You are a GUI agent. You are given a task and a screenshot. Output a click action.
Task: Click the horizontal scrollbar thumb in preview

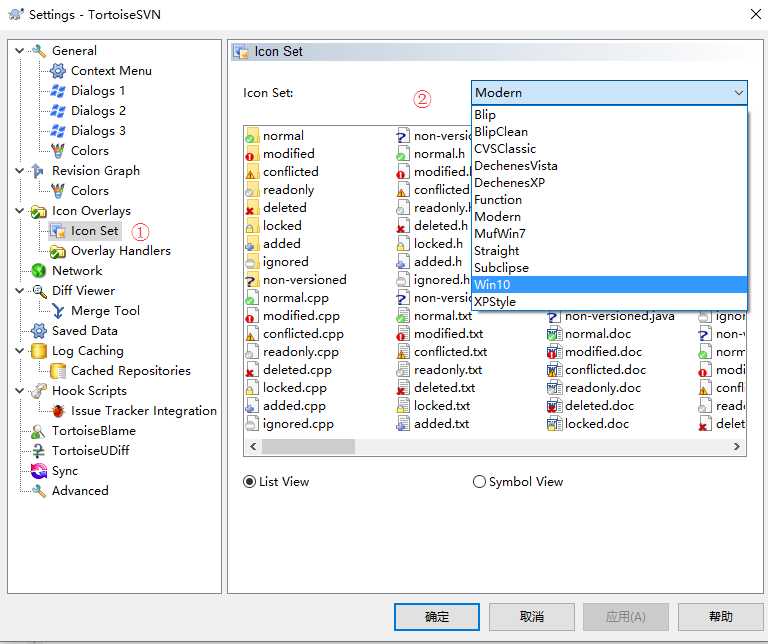click(308, 447)
